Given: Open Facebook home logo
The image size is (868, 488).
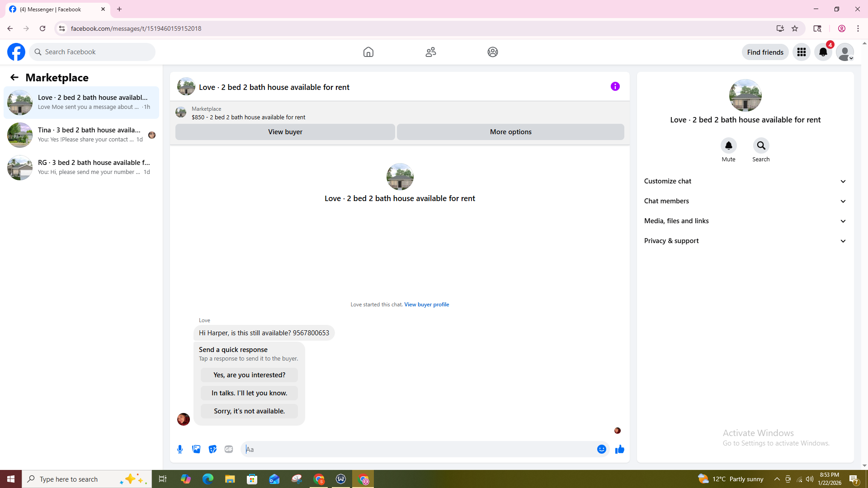Looking at the screenshot, I should pos(16,52).
